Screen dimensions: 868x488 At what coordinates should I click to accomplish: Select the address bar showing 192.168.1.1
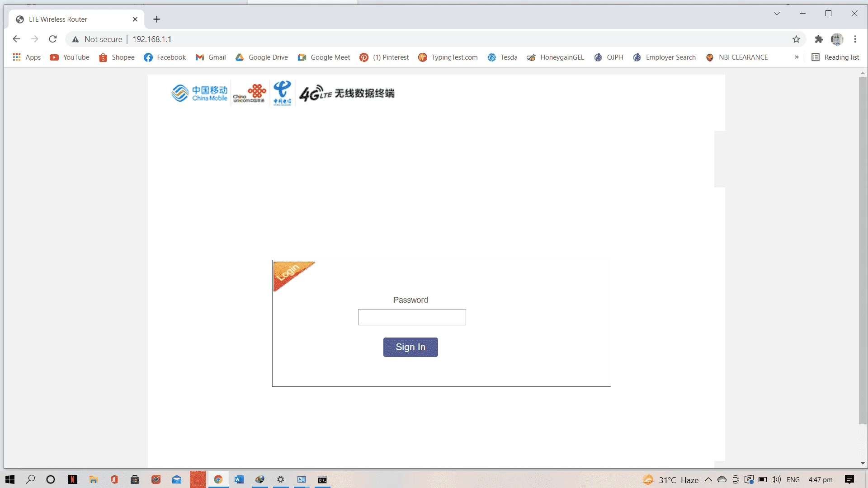coord(152,39)
